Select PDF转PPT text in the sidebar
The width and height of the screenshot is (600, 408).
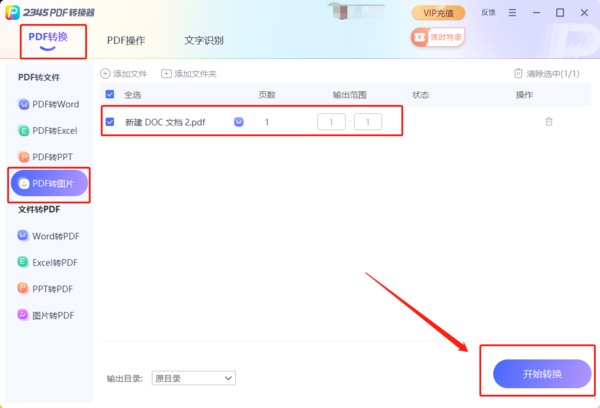point(52,157)
